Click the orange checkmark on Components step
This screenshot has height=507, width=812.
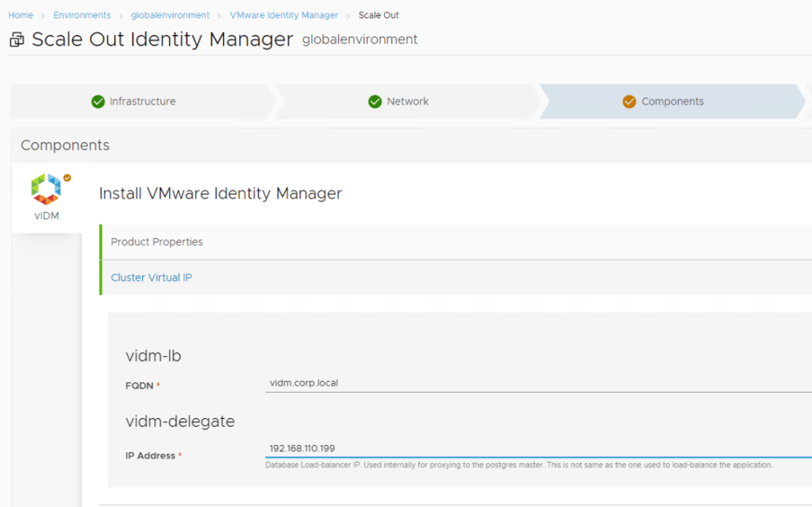pyautogui.click(x=629, y=102)
